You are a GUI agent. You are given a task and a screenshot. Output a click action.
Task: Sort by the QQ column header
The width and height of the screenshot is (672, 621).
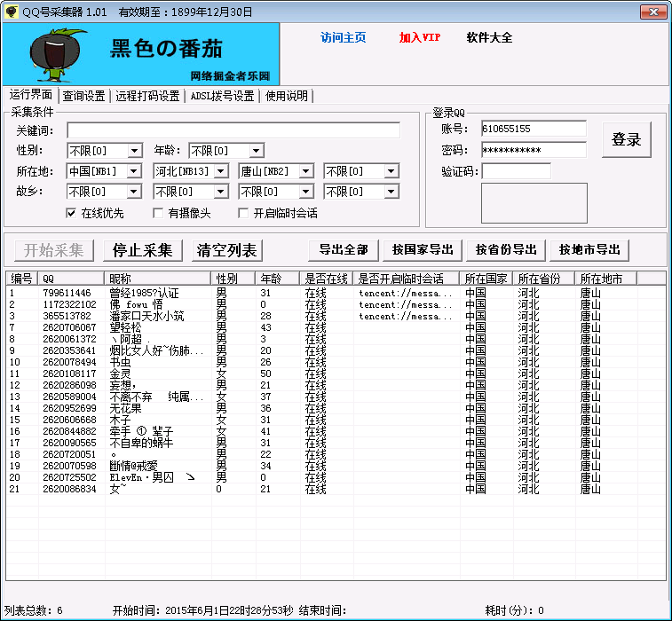coord(71,279)
